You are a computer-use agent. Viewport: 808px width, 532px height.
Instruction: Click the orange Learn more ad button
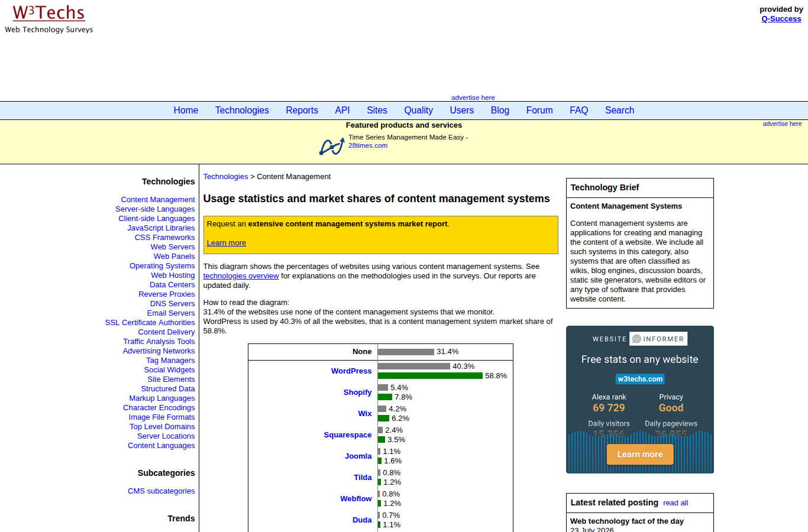point(640,455)
